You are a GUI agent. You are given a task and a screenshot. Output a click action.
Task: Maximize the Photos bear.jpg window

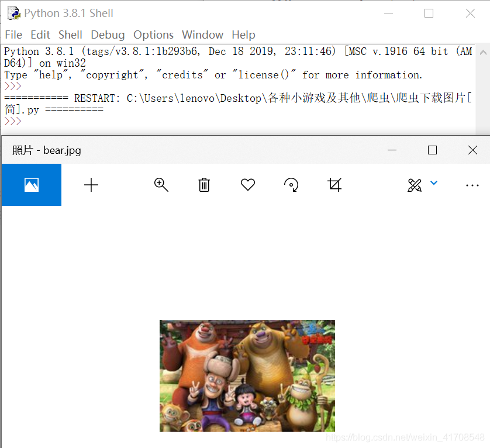point(432,150)
